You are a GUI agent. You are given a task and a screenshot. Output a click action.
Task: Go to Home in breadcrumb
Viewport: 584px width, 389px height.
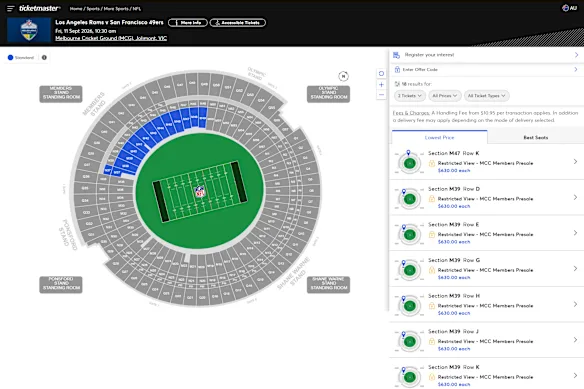tap(76, 9)
